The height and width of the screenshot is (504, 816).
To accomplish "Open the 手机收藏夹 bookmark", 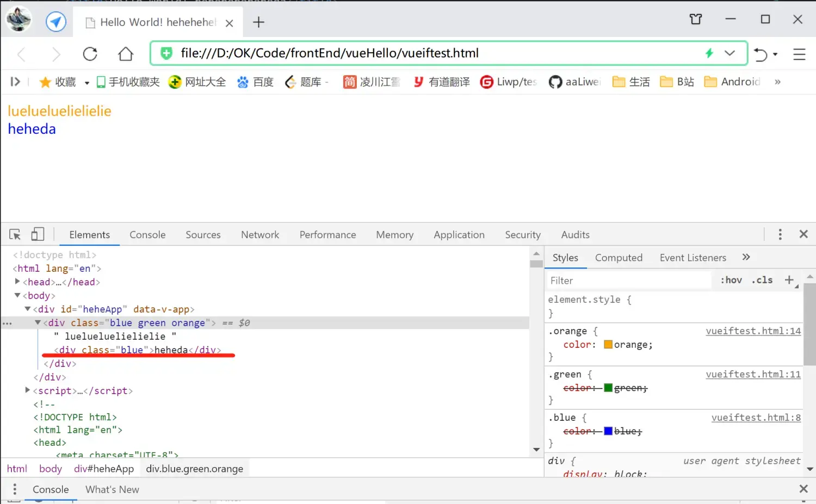I will click(x=128, y=82).
